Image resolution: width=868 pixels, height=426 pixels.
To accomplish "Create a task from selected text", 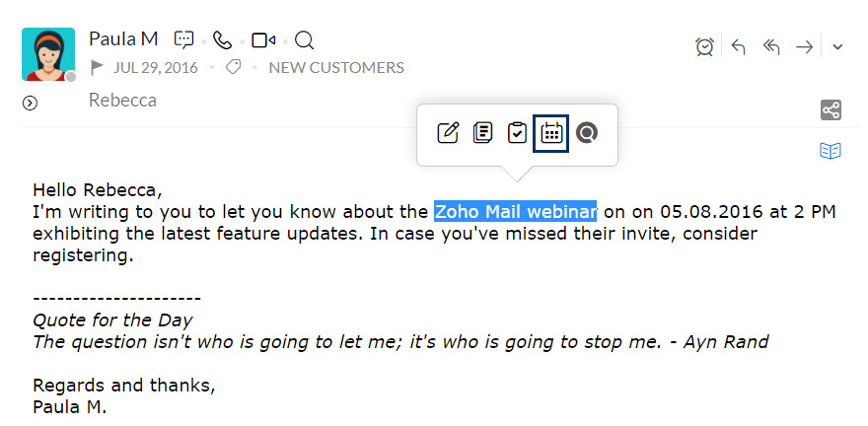I will tap(517, 132).
